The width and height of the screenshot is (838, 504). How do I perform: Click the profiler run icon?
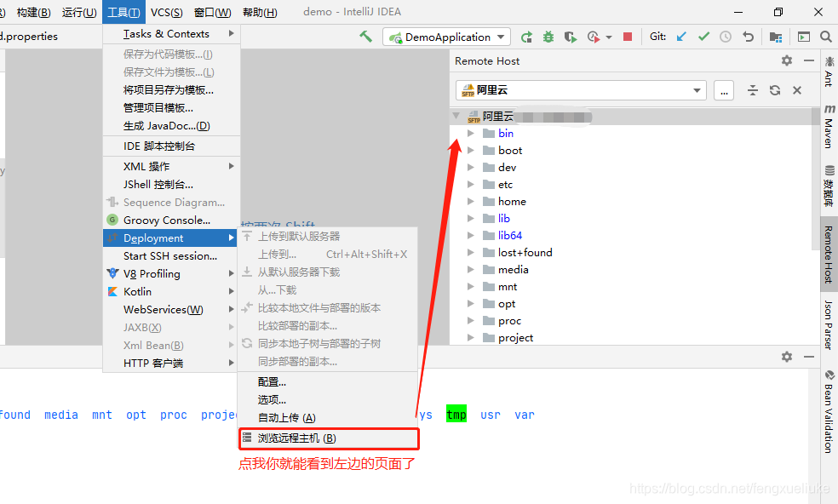(594, 37)
